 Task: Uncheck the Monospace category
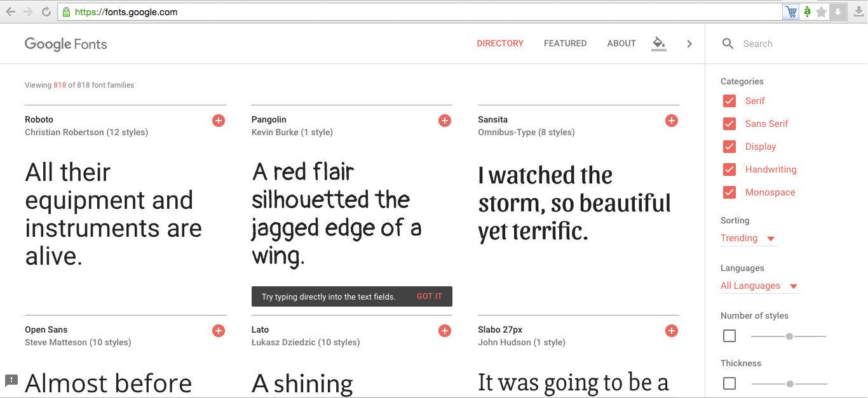point(729,192)
